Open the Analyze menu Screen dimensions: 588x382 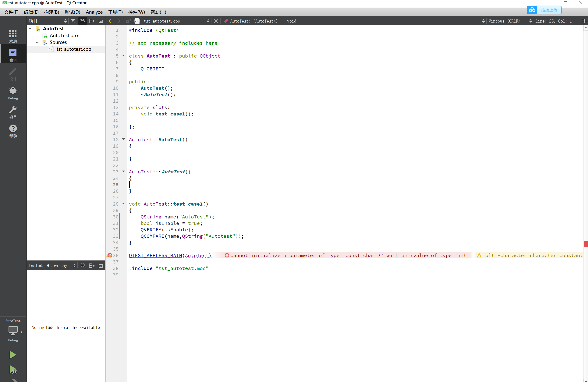coord(94,12)
